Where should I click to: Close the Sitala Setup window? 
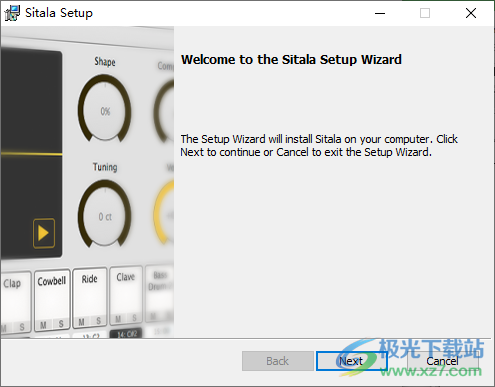471,13
